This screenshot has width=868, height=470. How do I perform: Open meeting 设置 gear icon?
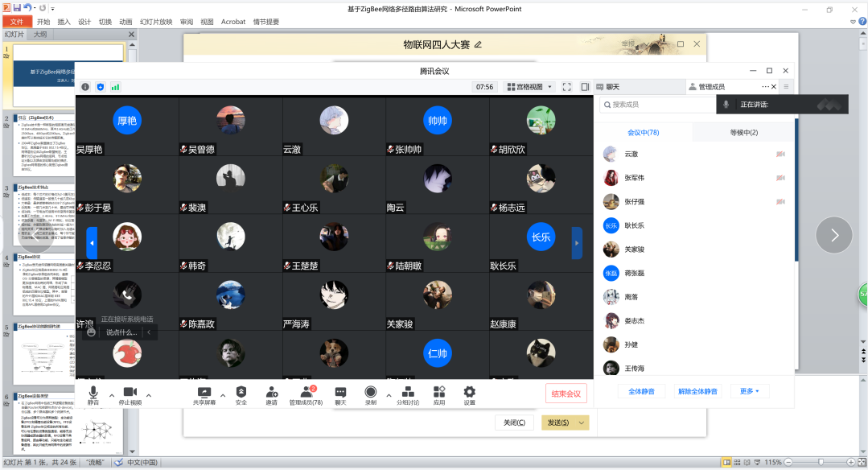point(469,392)
